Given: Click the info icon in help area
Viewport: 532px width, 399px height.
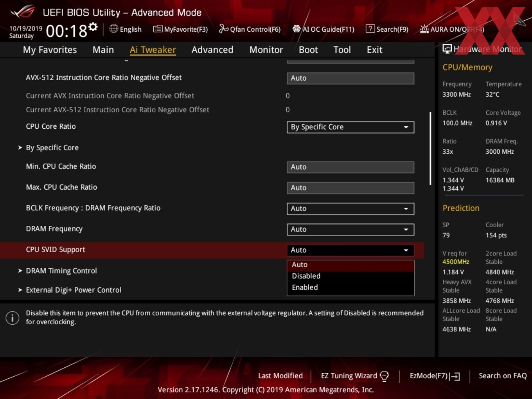Looking at the screenshot, I should coord(13,318).
